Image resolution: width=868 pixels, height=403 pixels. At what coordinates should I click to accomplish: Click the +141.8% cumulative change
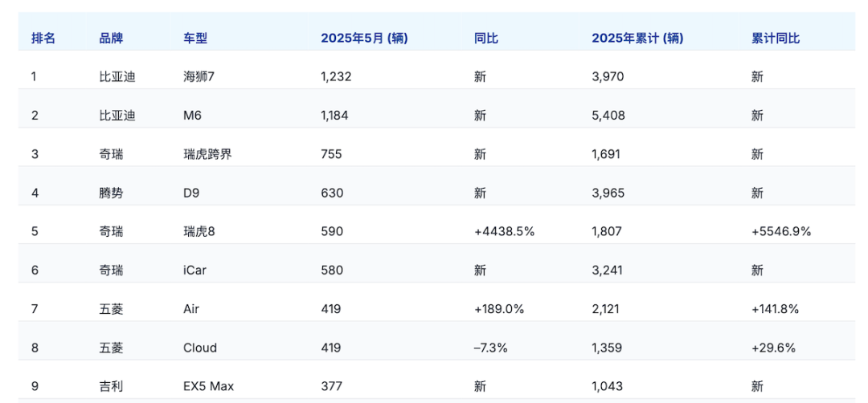775,309
